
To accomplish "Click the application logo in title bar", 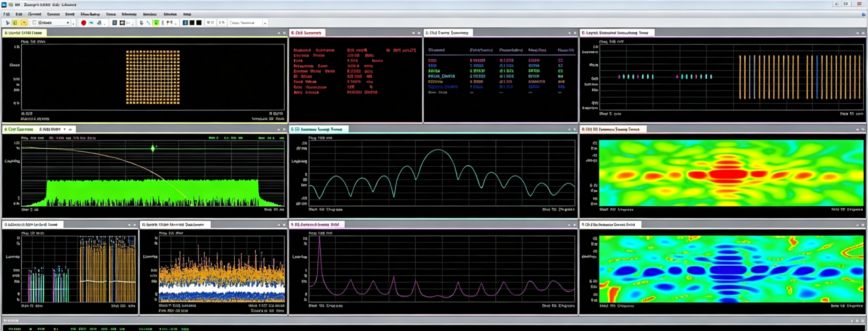I will click(4, 4).
